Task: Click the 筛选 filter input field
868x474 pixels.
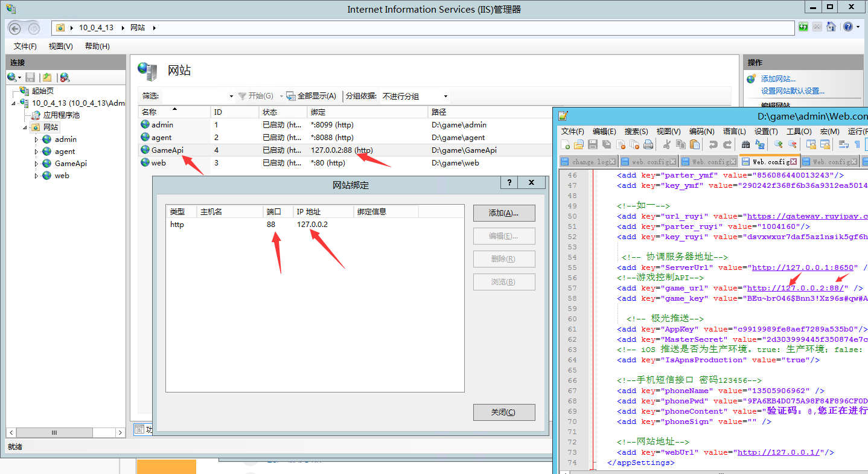Action: point(197,96)
